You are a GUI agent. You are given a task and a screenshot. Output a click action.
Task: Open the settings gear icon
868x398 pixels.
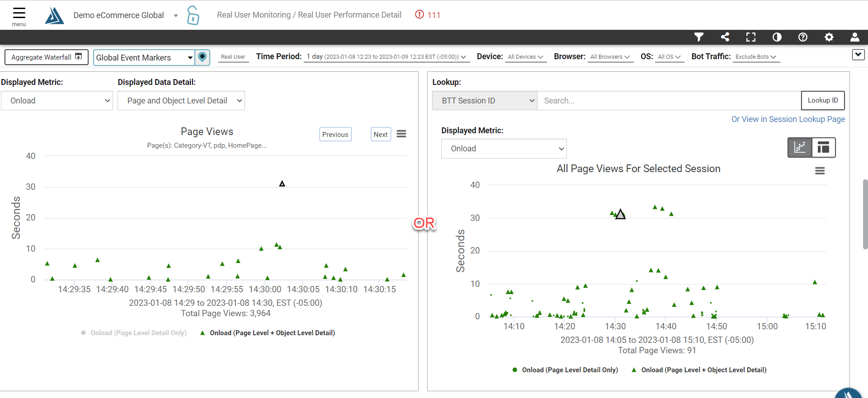click(829, 37)
